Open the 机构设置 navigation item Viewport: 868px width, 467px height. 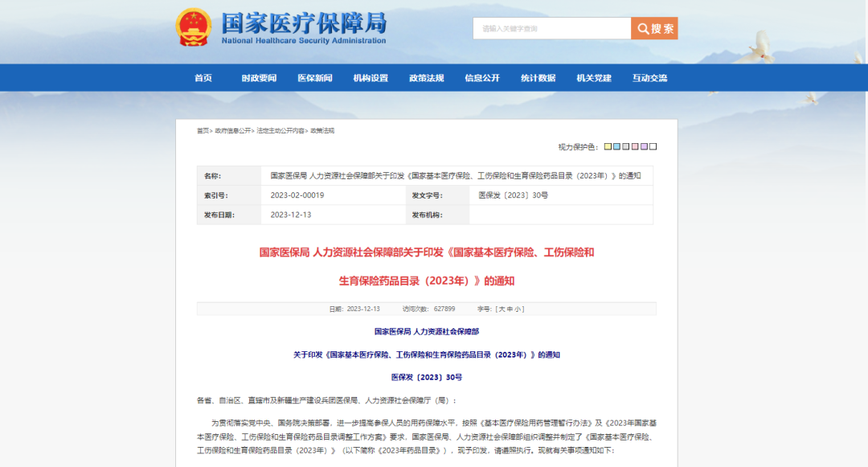coord(371,78)
